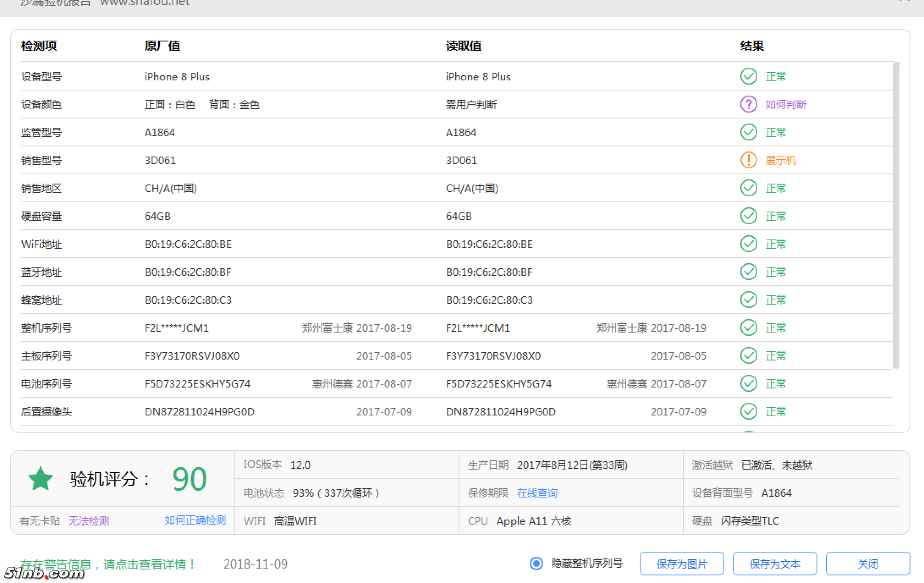The height and width of the screenshot is (583, 924).
Task: Click the 验机评分 score value 90
Action: [189, 479]
